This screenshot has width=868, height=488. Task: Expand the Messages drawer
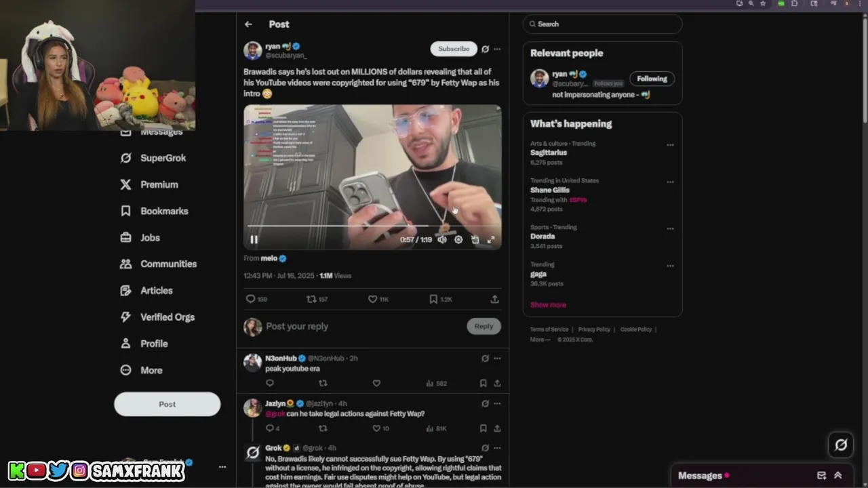click(838, 475)
